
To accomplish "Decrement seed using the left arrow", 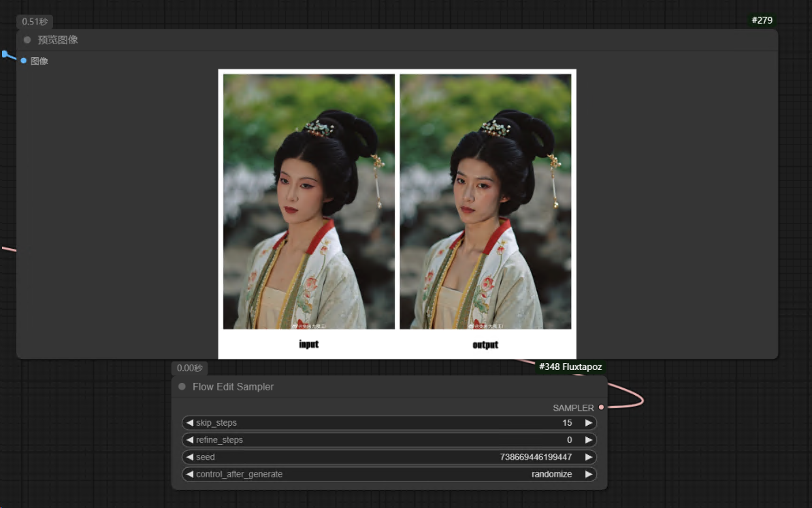I will 190,457.
